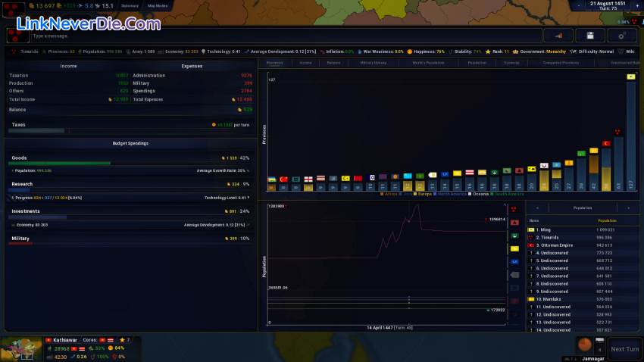Open the Wiki link in status bar

tap(630, 51)
